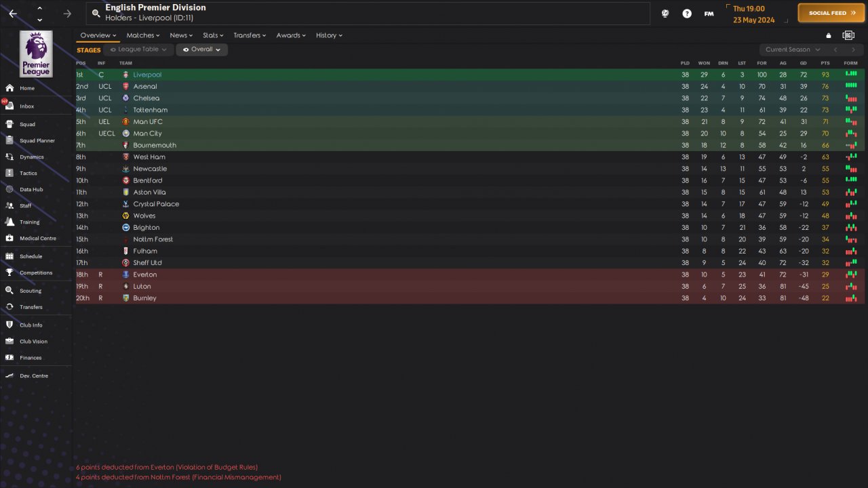868x488 pixels.
Task: Open the Training screen
Action: click(30, 222)
